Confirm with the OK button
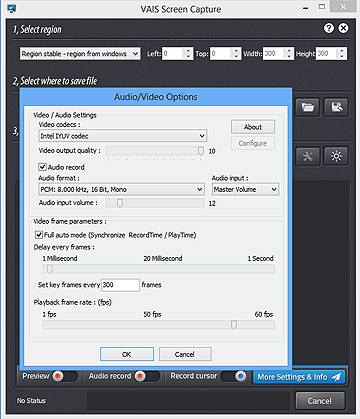 click(x=127, y=354)
